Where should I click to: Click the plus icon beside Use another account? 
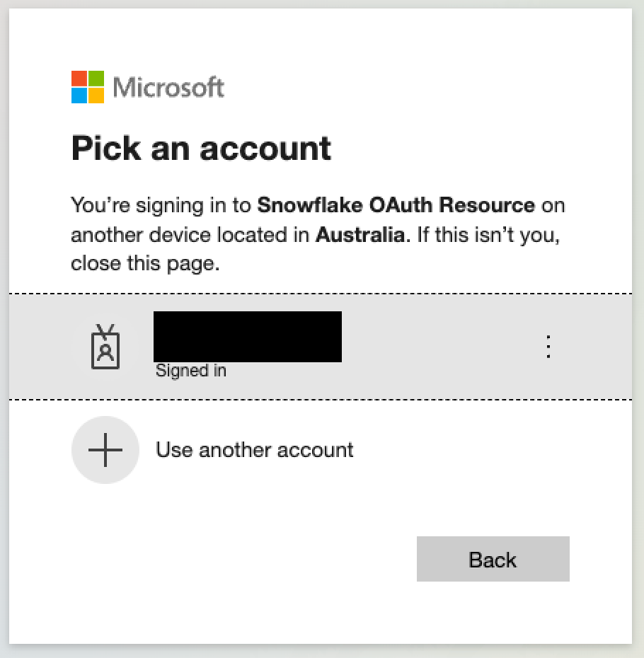click(x=105, y=450)
